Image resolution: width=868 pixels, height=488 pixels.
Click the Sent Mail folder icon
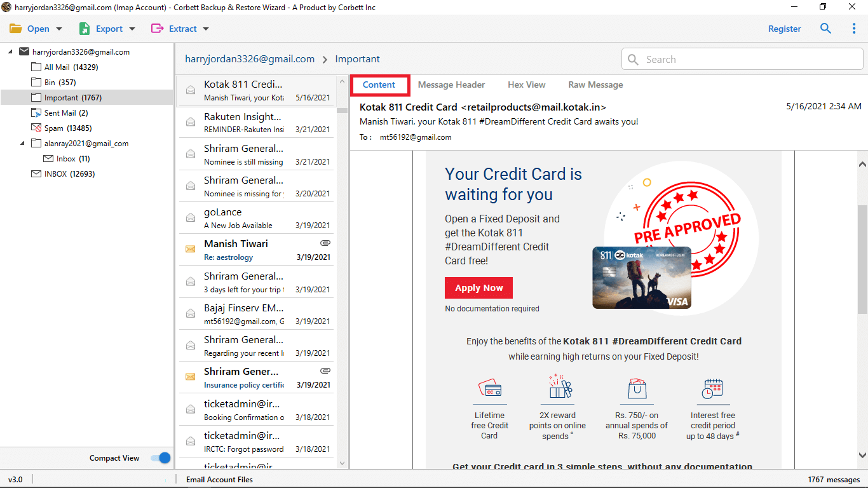36,113
